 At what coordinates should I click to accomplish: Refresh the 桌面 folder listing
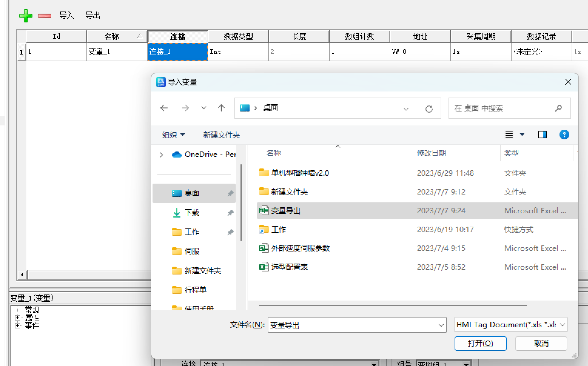click(x=429, y=109)
